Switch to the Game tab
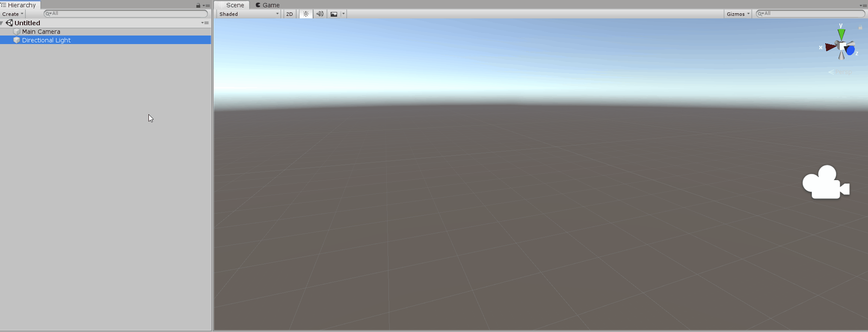The height and width of the screenshot is (332, 868). point(268,5)
